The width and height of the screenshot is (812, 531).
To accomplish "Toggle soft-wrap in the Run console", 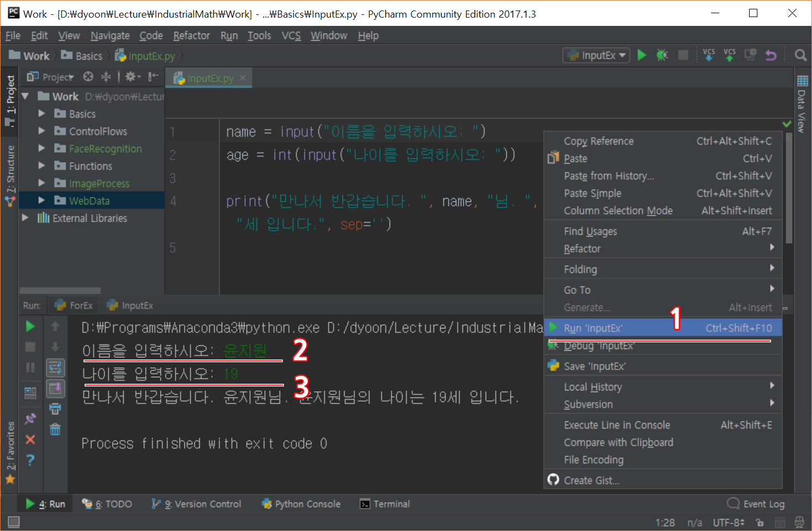I will (x=55, y=368).
